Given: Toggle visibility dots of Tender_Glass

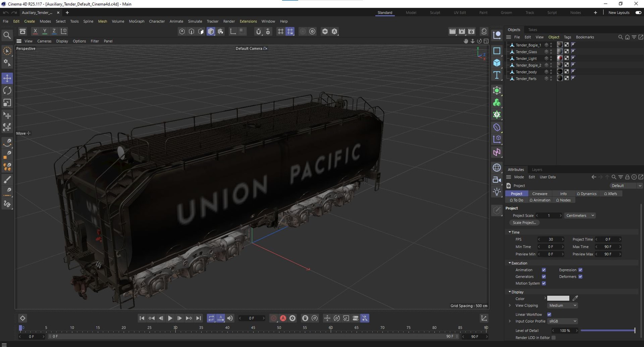Looking at the screenshot, I should click(x=551, y=52).
